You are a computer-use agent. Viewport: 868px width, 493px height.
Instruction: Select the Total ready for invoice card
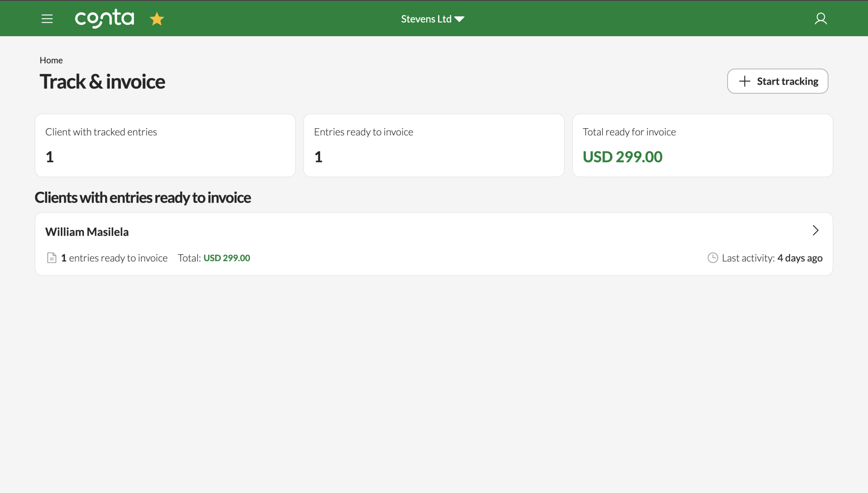point(702,145)
